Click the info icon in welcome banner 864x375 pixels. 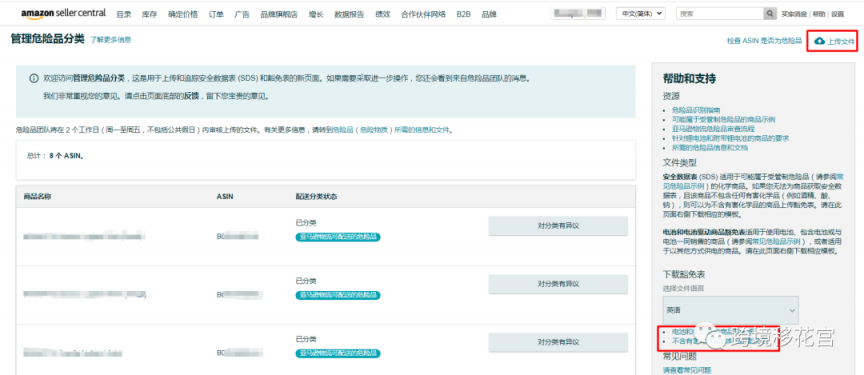pos(34,79)
